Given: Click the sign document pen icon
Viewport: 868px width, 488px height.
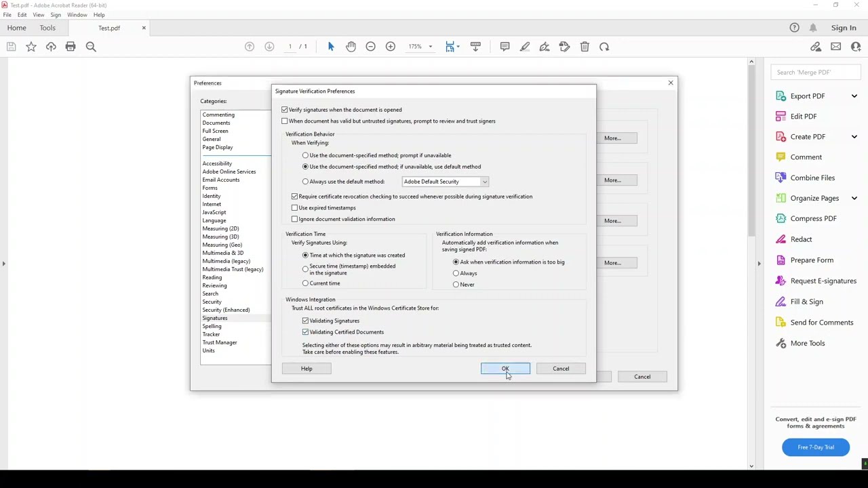Looking at the screenshot, I should [545, 47].
